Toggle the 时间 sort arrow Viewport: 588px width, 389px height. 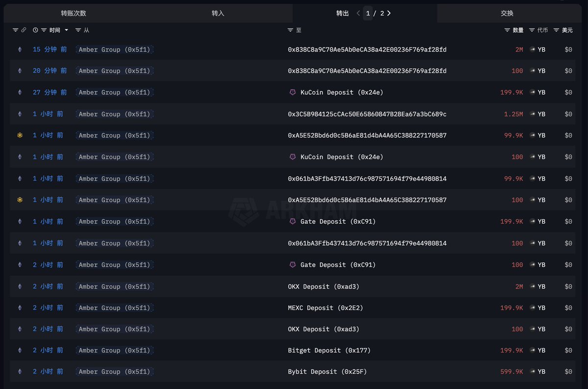67,30
